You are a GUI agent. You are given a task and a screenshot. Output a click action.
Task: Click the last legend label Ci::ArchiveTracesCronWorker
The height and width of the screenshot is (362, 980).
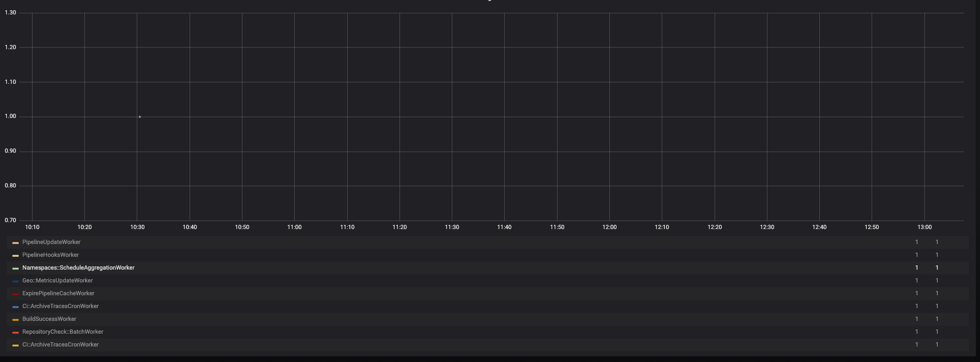click(60, 345)
